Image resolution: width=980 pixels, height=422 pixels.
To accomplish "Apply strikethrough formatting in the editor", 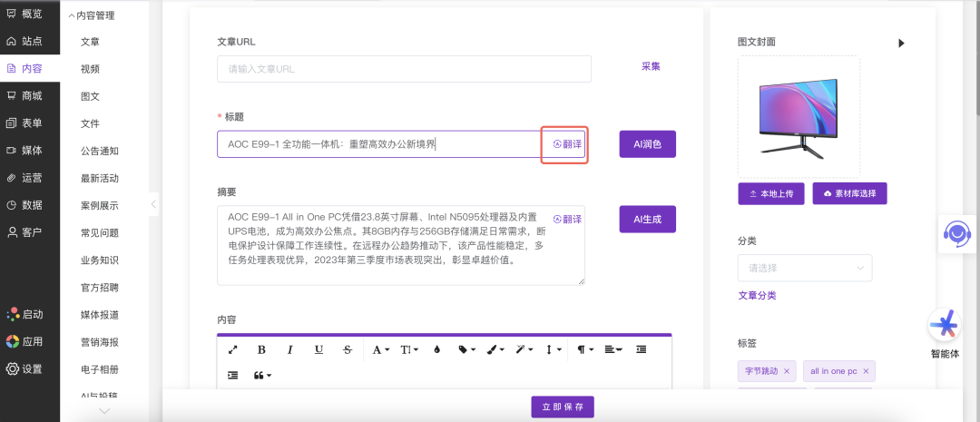I will point(348,350).
